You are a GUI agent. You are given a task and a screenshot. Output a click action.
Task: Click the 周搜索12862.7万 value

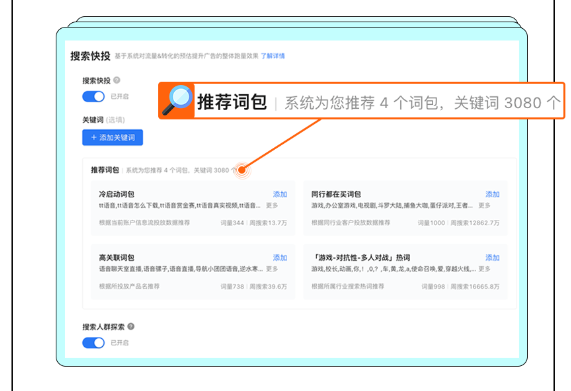475,223
